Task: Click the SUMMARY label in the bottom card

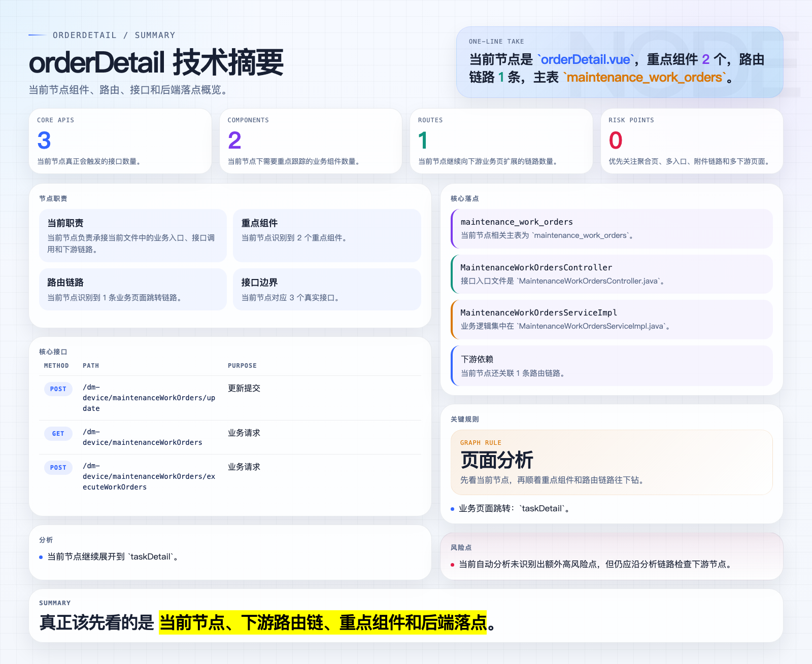Action: (x=55, y=603)
